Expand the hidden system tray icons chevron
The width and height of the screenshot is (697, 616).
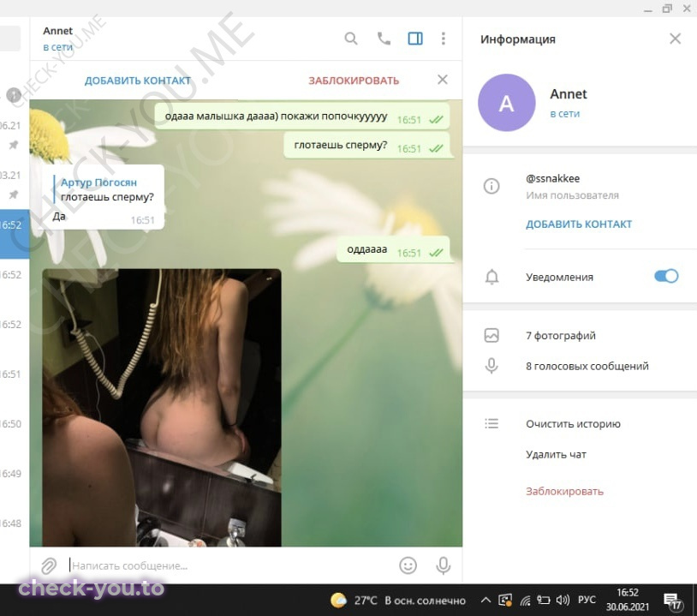pos(486,601)
